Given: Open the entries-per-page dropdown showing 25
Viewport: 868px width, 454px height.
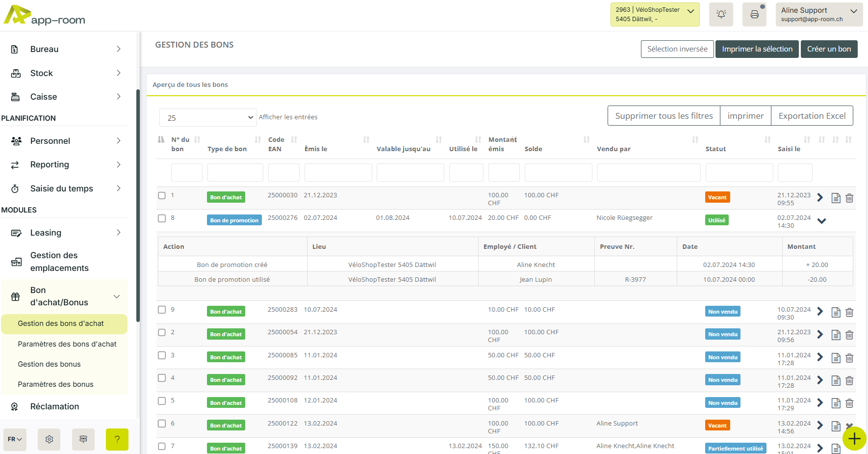Looking at the screenshot, I should point(208,118).
